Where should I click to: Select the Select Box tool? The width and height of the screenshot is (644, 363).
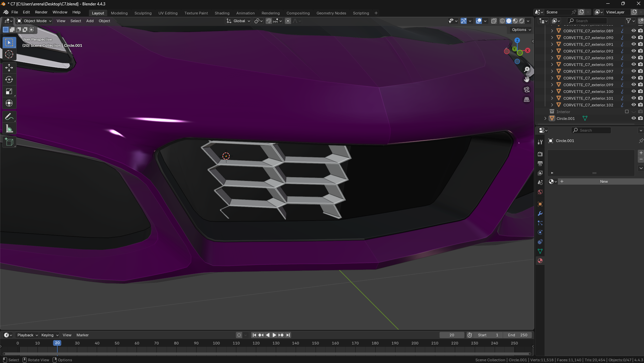9,42
